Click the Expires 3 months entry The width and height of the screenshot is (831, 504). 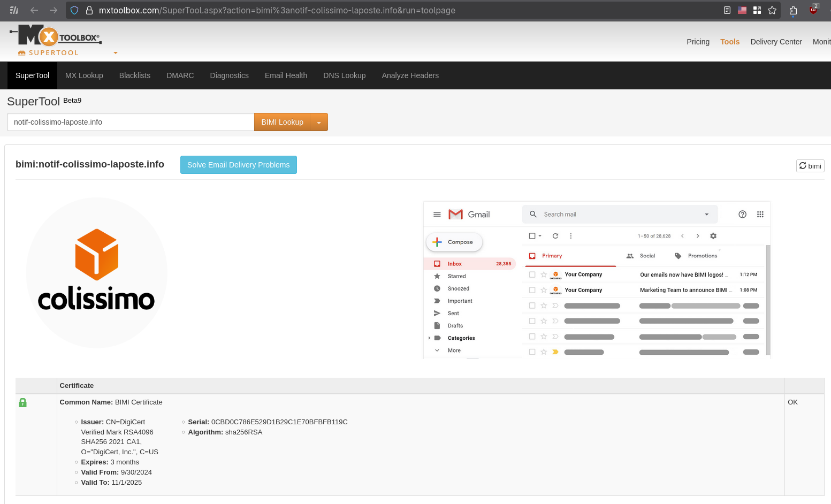110,462
